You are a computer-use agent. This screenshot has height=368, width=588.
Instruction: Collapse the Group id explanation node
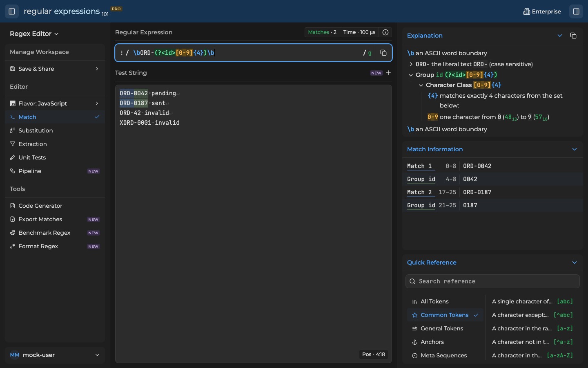(x=411, y=75)
